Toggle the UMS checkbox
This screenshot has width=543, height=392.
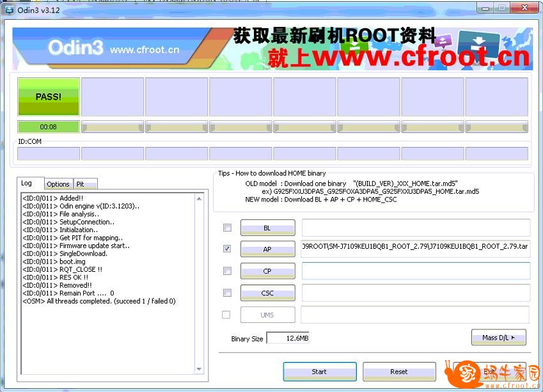coord(226,315)
